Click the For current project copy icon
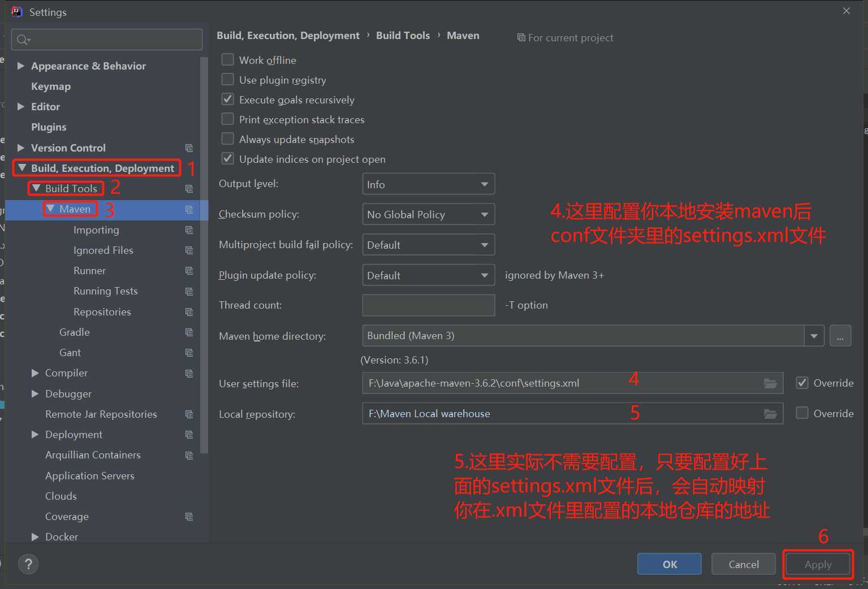 click(x=521, y=38)
